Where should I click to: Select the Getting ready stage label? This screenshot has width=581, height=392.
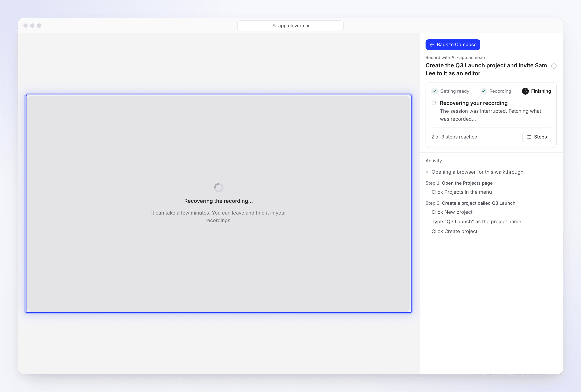click(x=454, y=91)
